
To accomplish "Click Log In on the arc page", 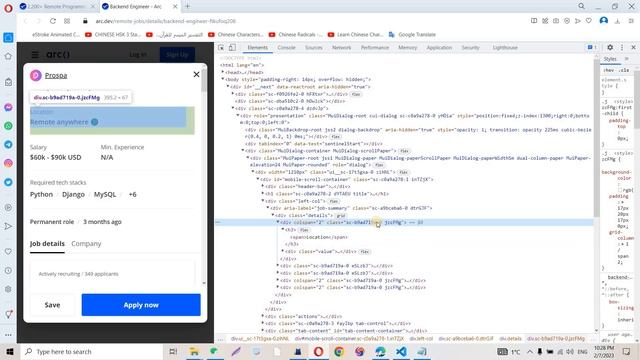I will (138, 54).
